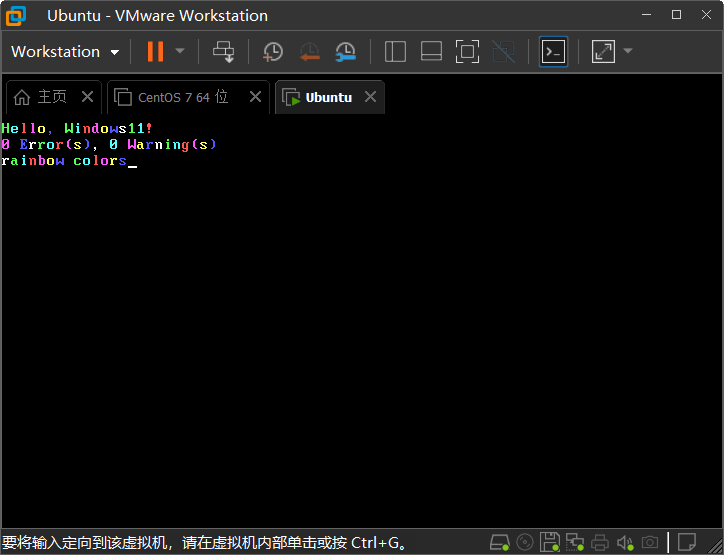The width and height of the screenshot is (724, 555).
Task: Click the CD/DVD drive status icon
Action: [x=525, y=542]
